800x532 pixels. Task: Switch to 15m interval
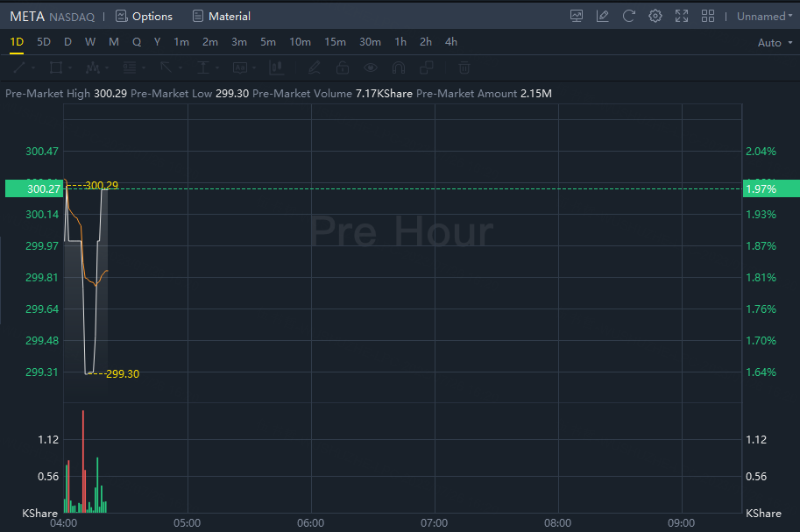click(335, 42)
